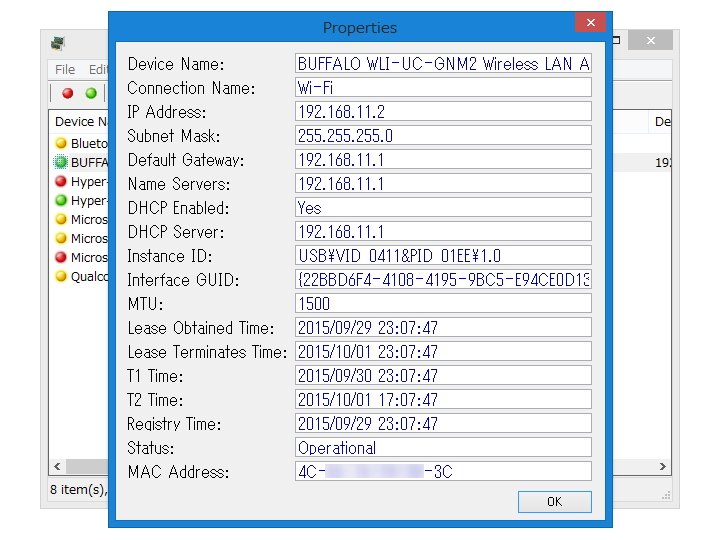This screenshot has height=540, width=720.
Task: Click the Device Name field with BUFFALO text
Action: click(x=443, y=63)
